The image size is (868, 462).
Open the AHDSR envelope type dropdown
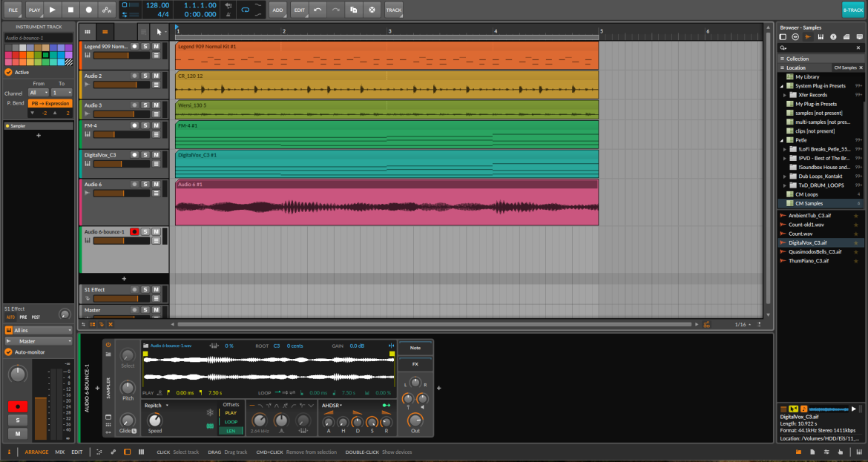[x=332, y=406]
